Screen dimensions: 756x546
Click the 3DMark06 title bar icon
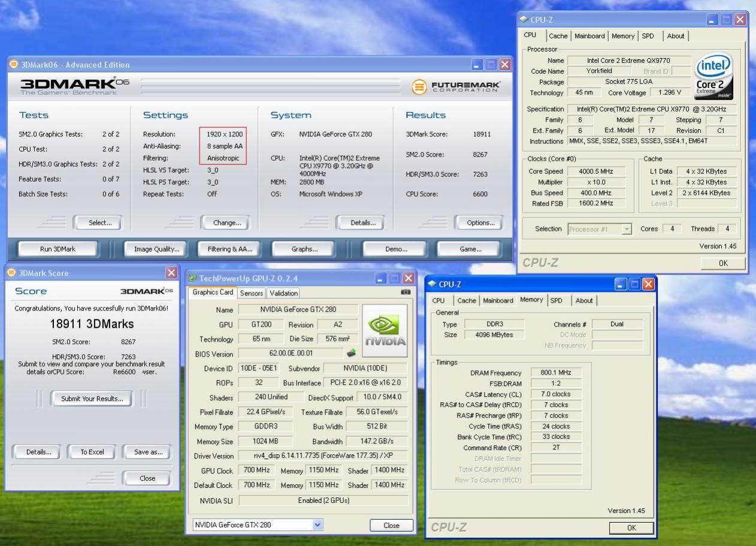(14, 65)
